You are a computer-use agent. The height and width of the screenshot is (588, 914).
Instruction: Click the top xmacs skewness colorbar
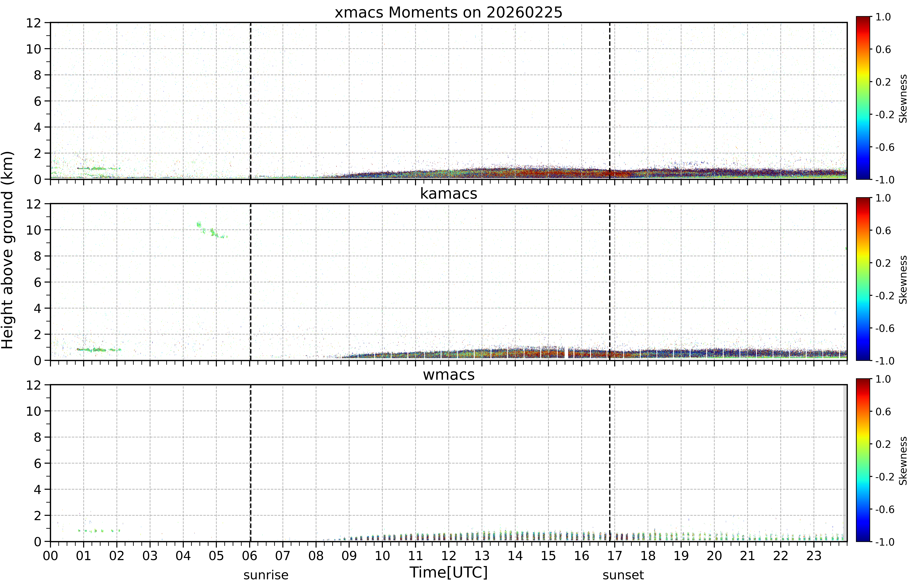coord(863,98)
